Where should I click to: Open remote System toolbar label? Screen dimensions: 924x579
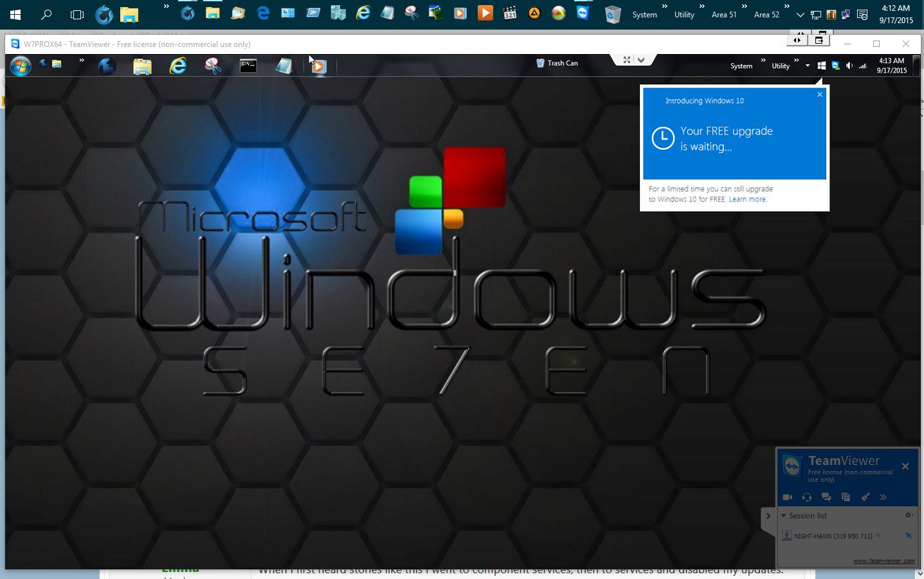point(741,66)
